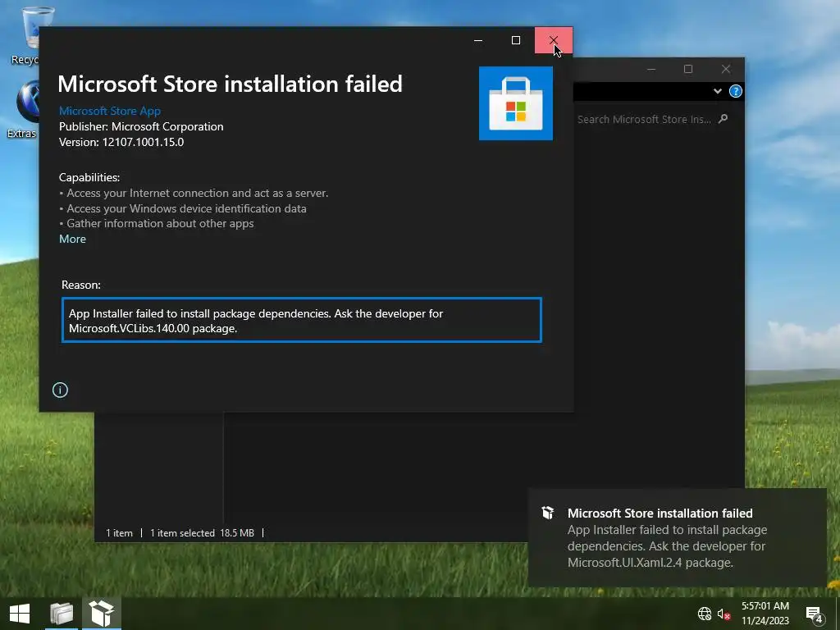Viewport: 840px width, 630px height.
Task: Click the package icon in the notification
Action: pos(547,513)
